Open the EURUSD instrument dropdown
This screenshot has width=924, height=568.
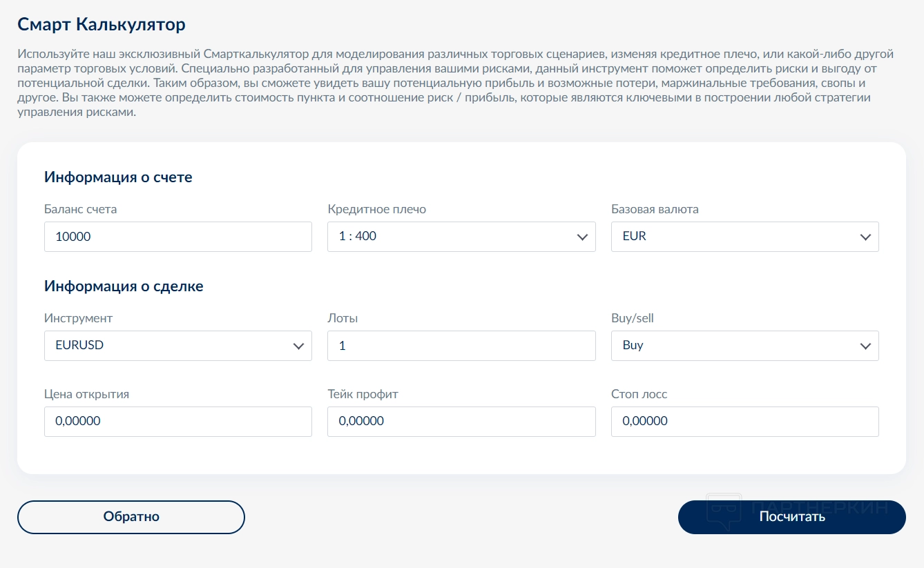click(177, 346)
